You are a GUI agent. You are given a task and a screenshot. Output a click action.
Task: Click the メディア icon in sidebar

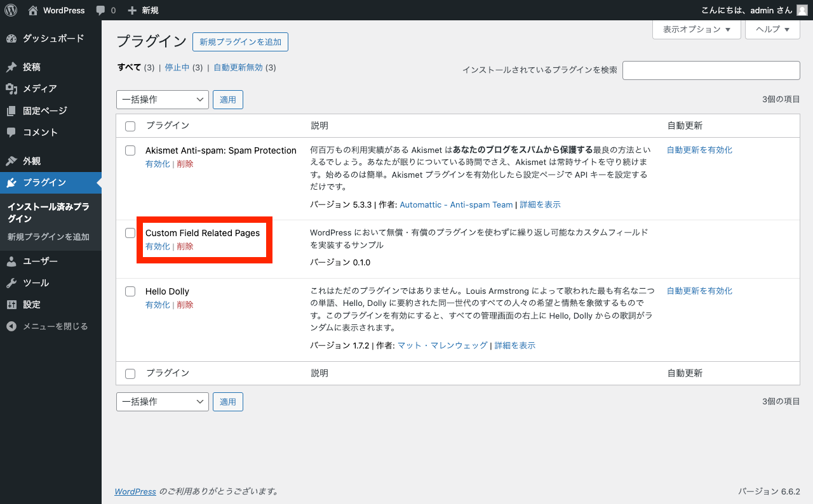(11, 89)
